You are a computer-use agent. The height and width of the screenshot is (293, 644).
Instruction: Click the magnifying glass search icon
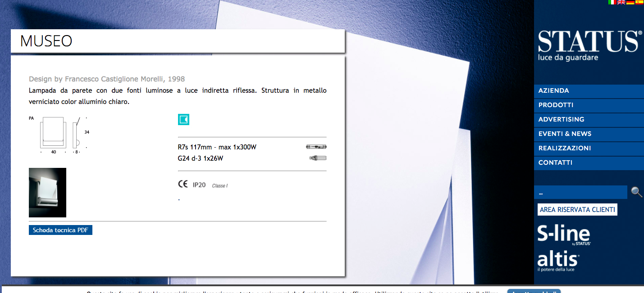(636, 192)
